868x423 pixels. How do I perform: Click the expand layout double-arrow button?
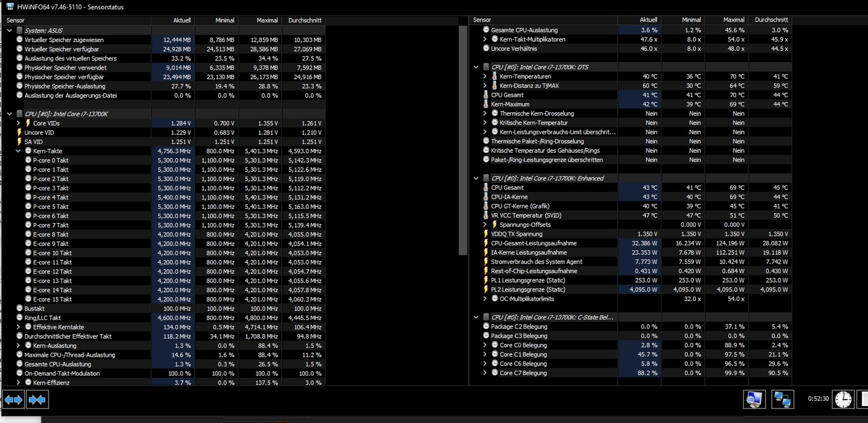point(13,399)
